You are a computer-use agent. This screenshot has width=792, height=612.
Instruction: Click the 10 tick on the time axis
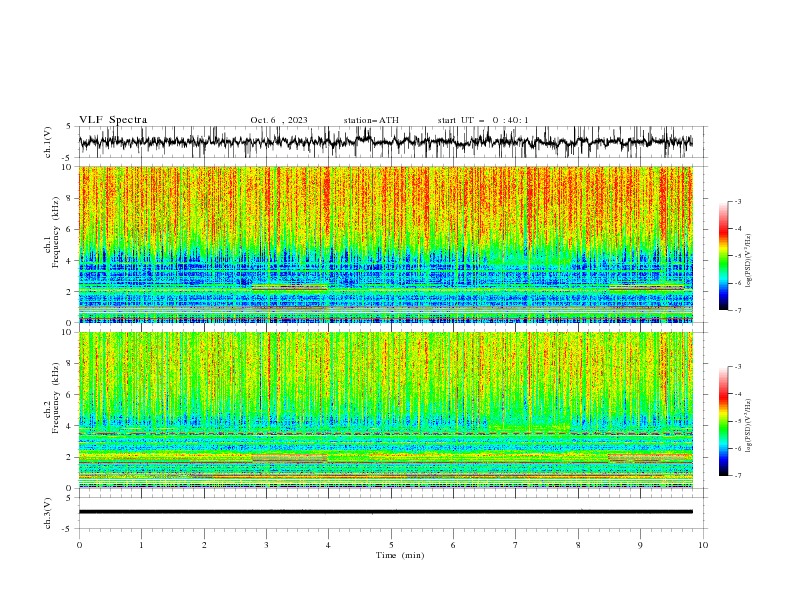tap(703, 545)
